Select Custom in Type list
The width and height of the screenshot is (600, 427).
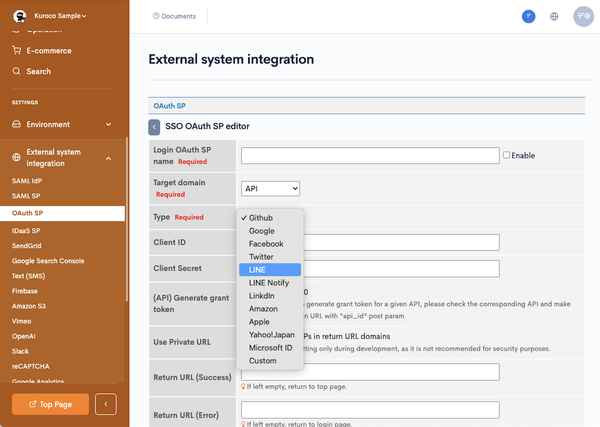pyautogui.click(x=270, y=361)
